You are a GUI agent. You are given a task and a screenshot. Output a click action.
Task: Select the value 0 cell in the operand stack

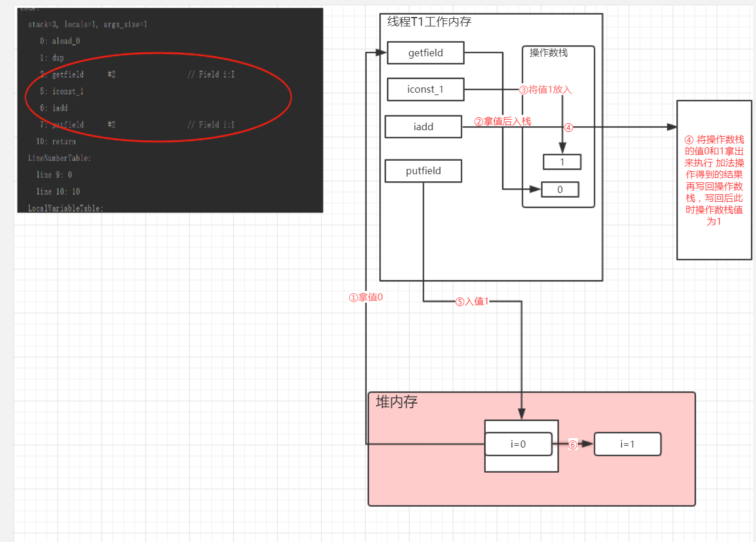[x=560, y=189]
